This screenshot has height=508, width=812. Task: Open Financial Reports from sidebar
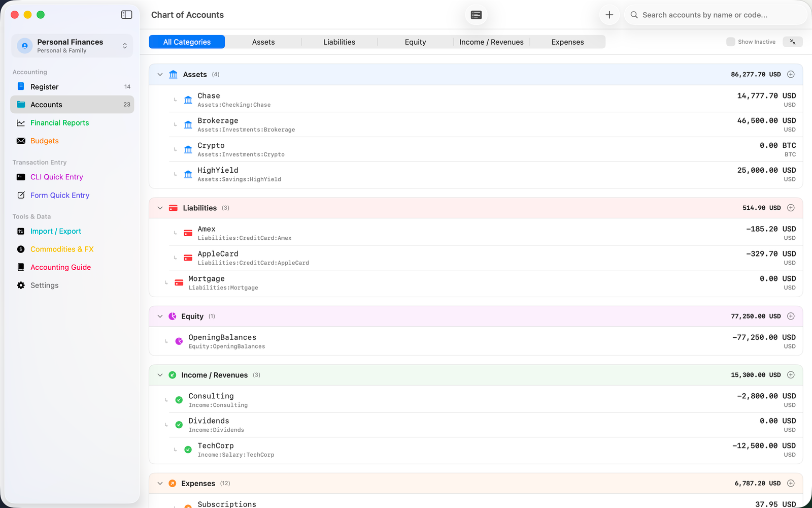click(x=72, y=123)
